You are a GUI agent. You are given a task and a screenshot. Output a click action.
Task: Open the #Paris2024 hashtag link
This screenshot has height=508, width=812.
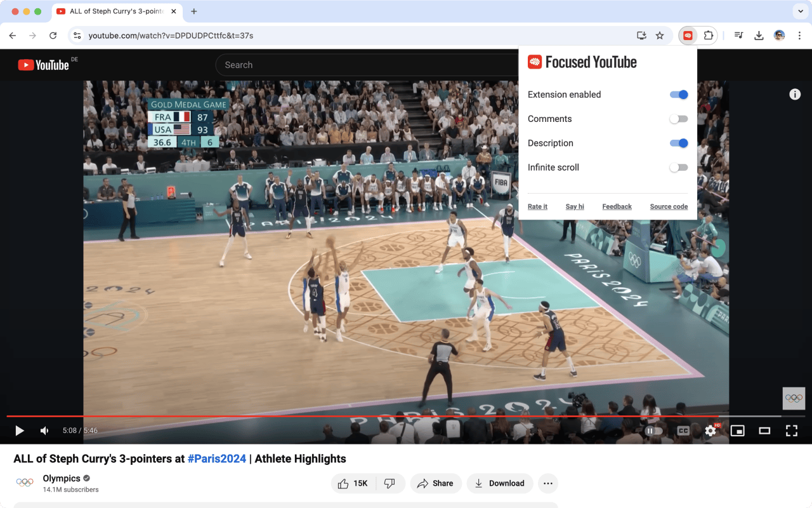point(216,458)
